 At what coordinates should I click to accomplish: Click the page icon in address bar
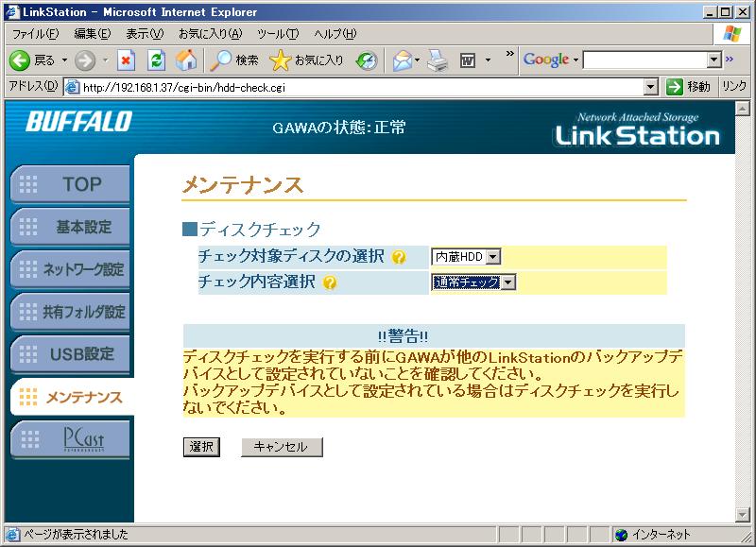(x=73, y=87)
